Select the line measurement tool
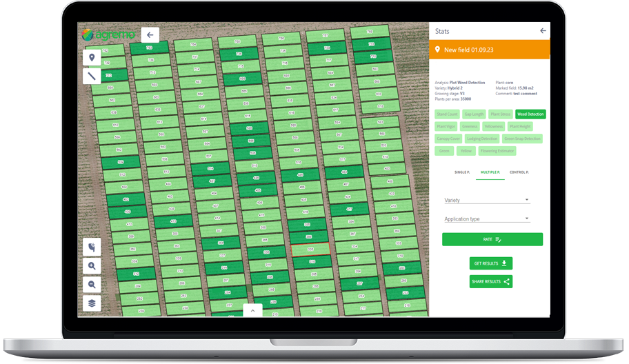629x364 pixels. pos(92,76)
